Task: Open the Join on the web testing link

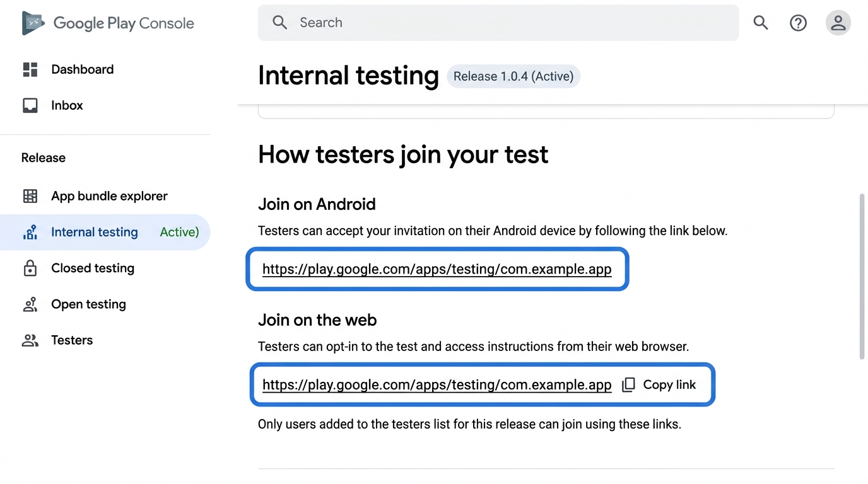Action: click(437, 384)
